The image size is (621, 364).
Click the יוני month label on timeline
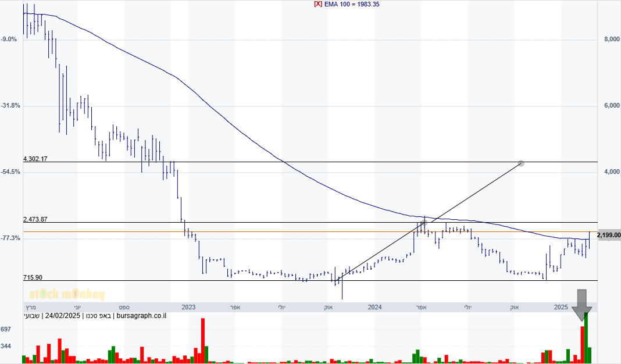pyautogui.click(x=77, y=308)
